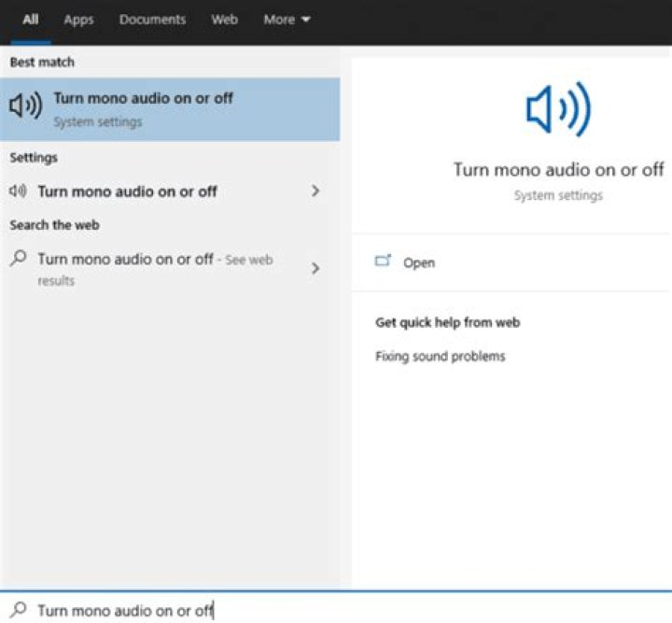
Task: Switch to the Web filter tab
Action: click(224, 20)
